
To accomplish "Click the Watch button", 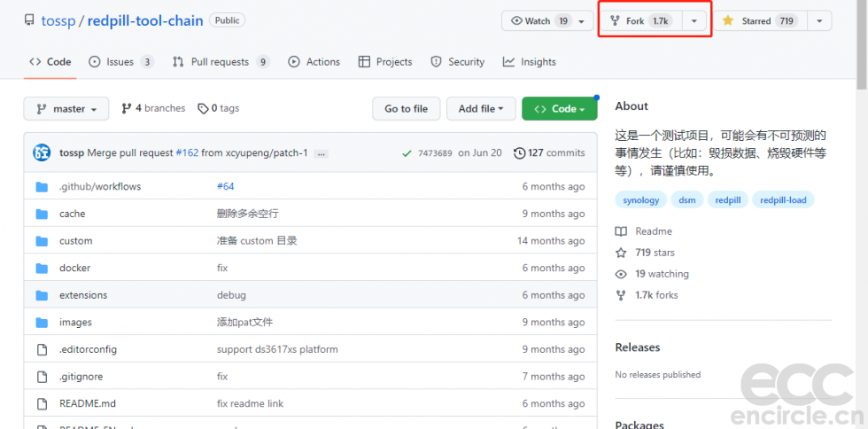I will coord(547,21).
